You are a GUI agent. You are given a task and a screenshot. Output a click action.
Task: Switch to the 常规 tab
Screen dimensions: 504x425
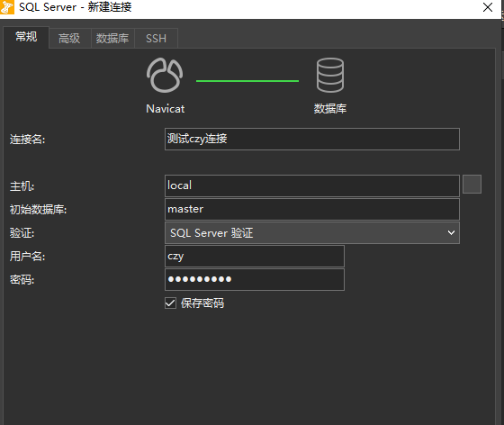26,37
